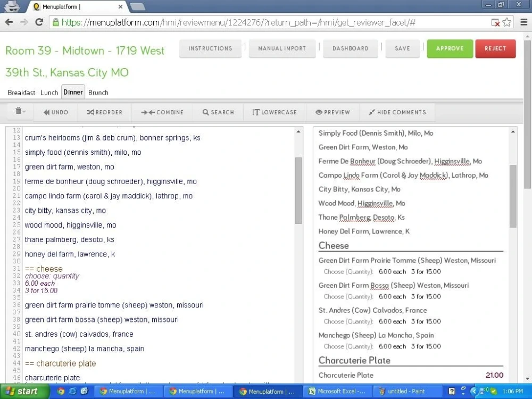Click the Save button

coord(402,48)
